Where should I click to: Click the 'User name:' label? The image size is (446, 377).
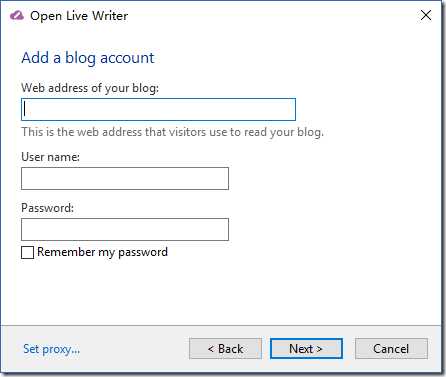tap(50, 157)
